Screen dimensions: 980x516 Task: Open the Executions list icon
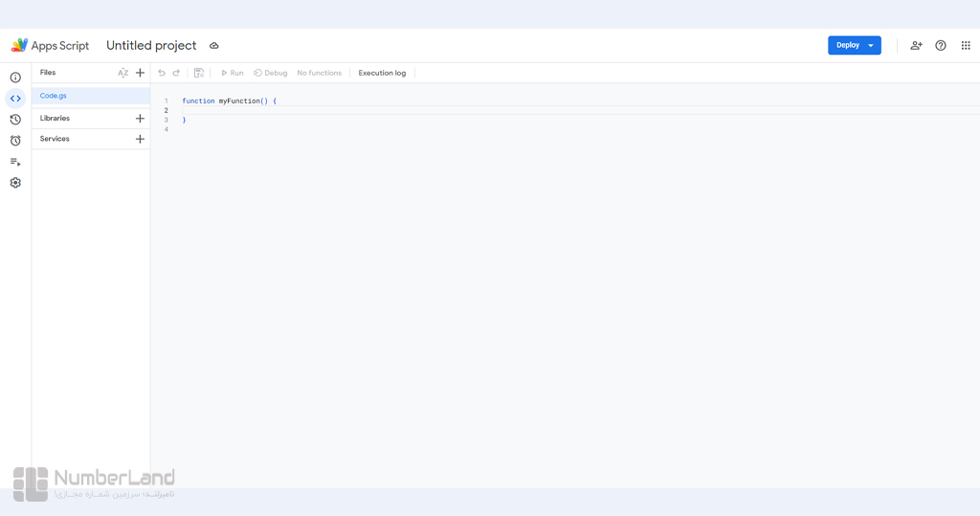[x=15, y=162]
